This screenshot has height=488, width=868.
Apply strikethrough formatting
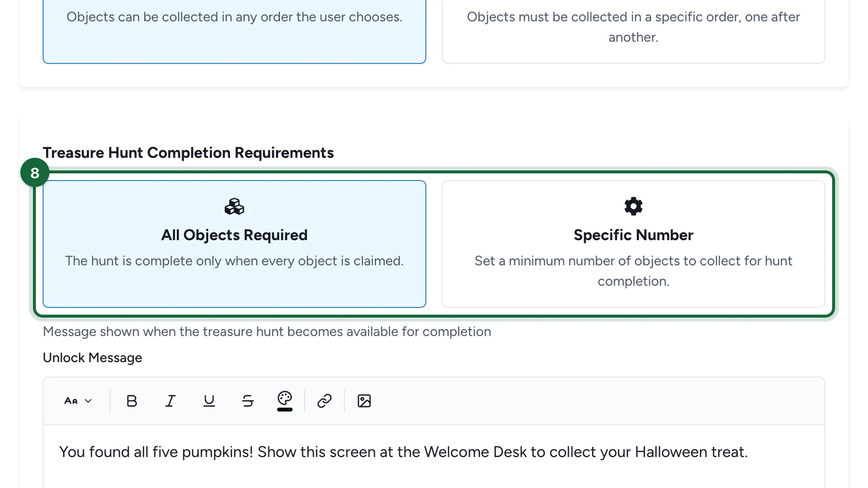(248, 401)
